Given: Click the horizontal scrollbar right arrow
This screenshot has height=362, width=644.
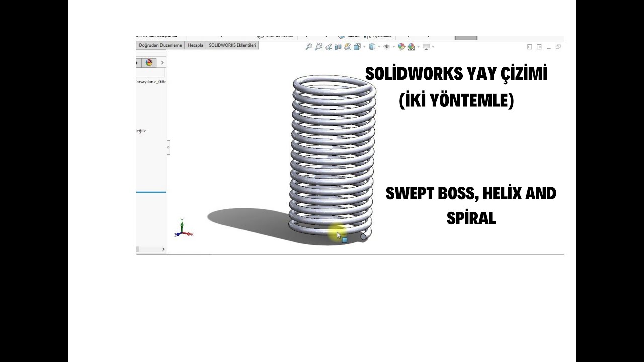Looking at the screenshot, I should [x=163, y=249].
